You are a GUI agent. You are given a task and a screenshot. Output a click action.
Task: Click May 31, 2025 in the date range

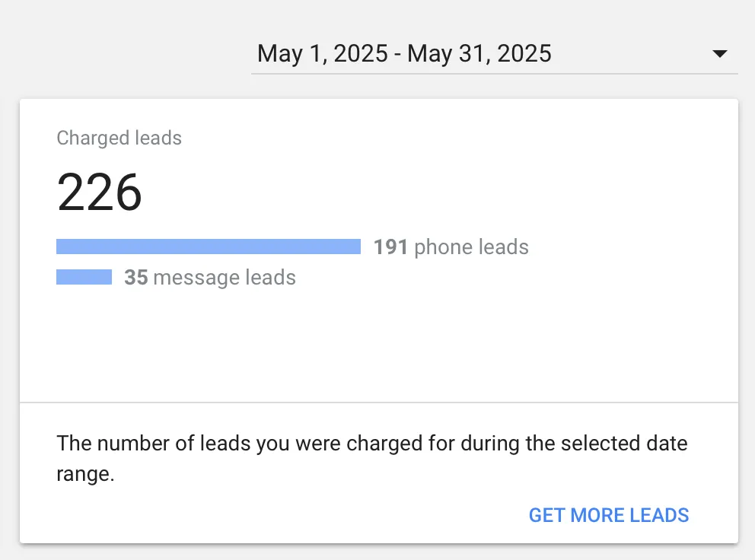[481, 53]
